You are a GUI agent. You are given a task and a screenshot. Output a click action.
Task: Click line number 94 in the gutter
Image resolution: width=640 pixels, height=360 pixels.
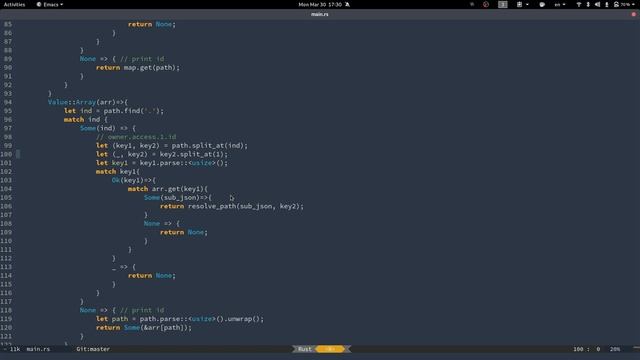(8, 102)
